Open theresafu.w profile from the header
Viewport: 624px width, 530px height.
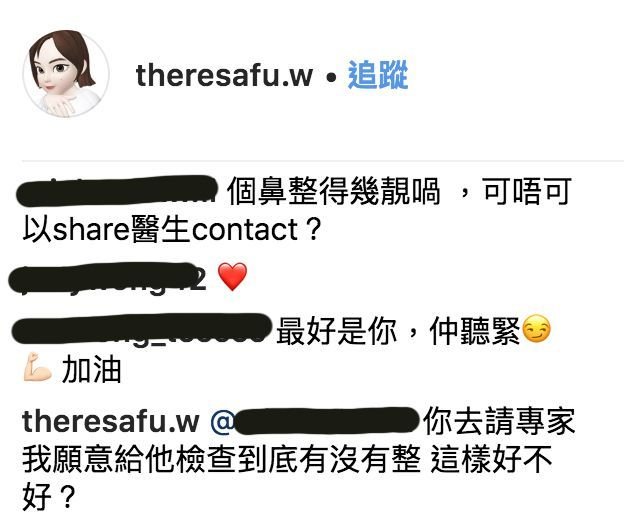tap(224, 75)
